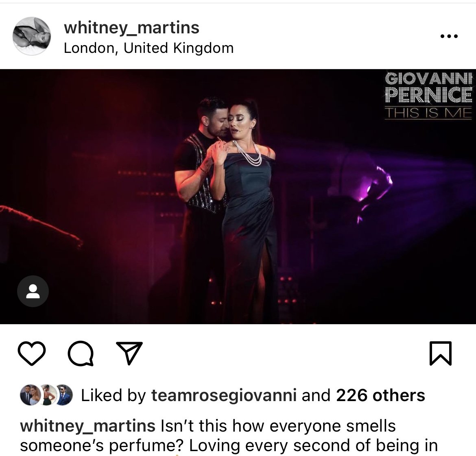The image size is (476, 456).
Task: Tap the first liker avatar showing a couple
Action: coord(30,395)
